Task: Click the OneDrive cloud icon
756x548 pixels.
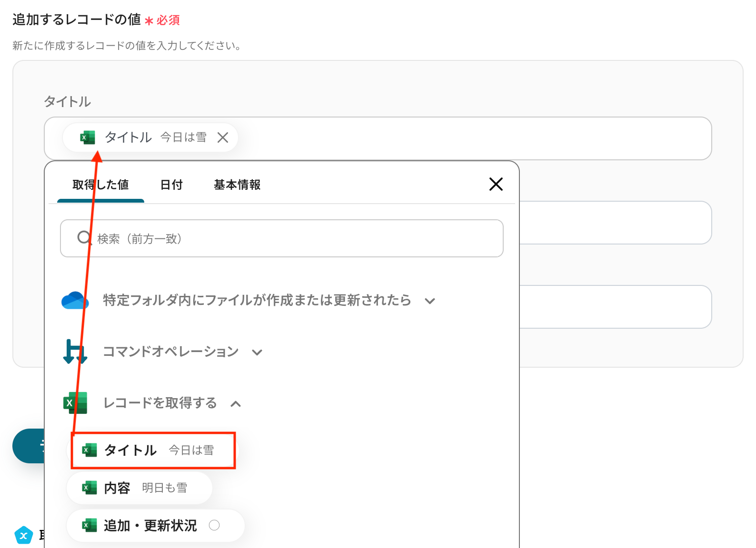Action: pos(75,300)
